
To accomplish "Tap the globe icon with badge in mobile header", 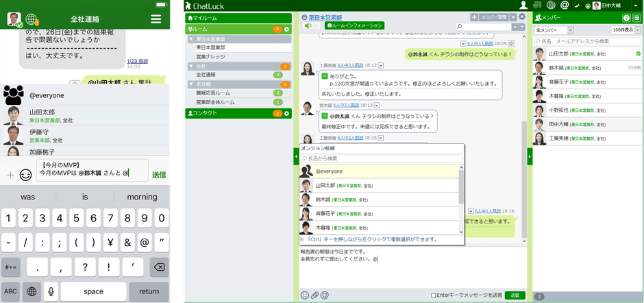I will point(32,19).
